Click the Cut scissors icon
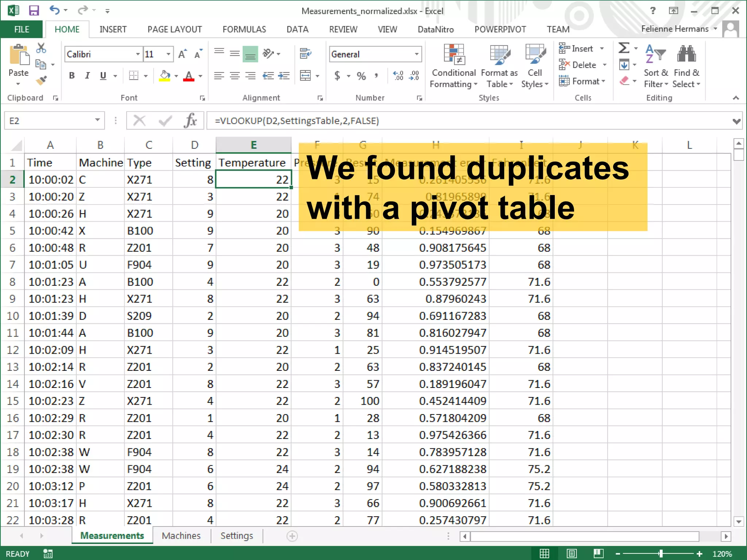This screenshot has height=560, width=747. [x=41, y=48]
